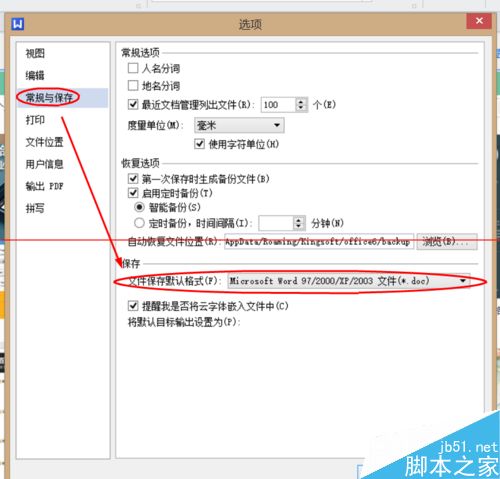Tick the 地名分词 checkbox
Image resolution: width=500 pixels, height=479 pixels.
click(133, 86)
